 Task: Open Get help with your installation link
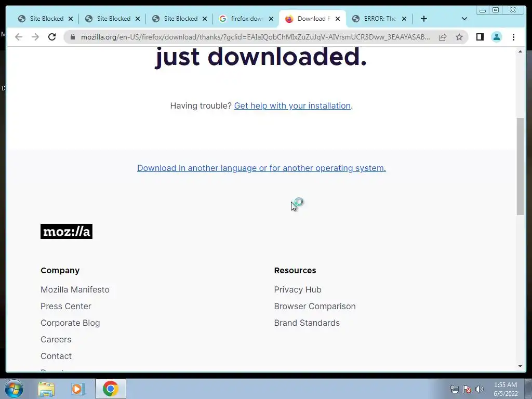pyautogui.click(x=292, y=106)
